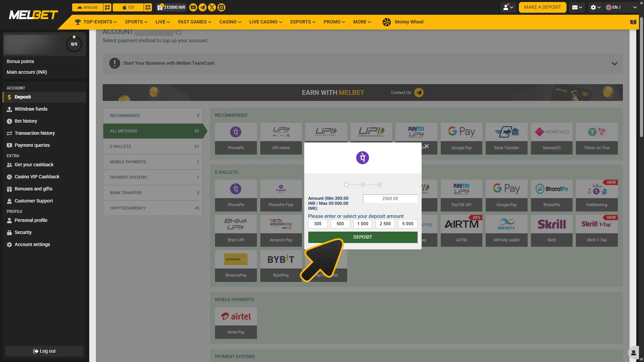Viewport: 644px width, 362px height.
Task: Choose the MoneyGO payment method
Action: pyautogui.click(x=552, y=138)
